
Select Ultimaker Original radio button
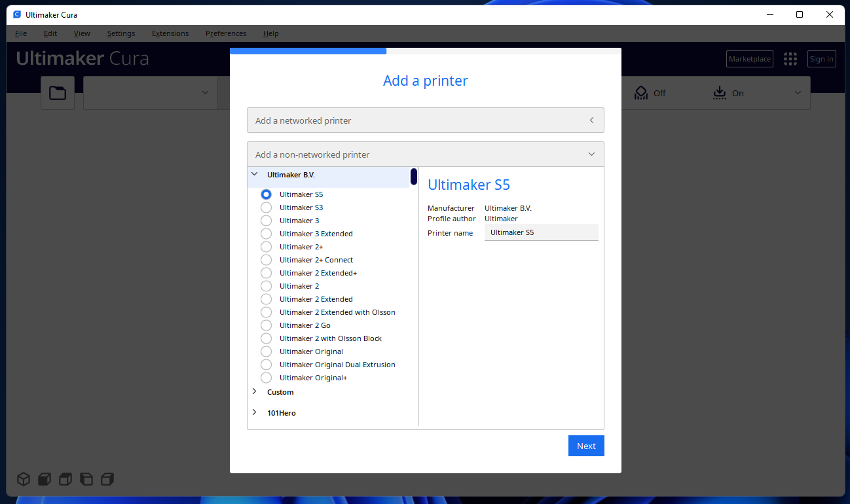coord(266,351)
